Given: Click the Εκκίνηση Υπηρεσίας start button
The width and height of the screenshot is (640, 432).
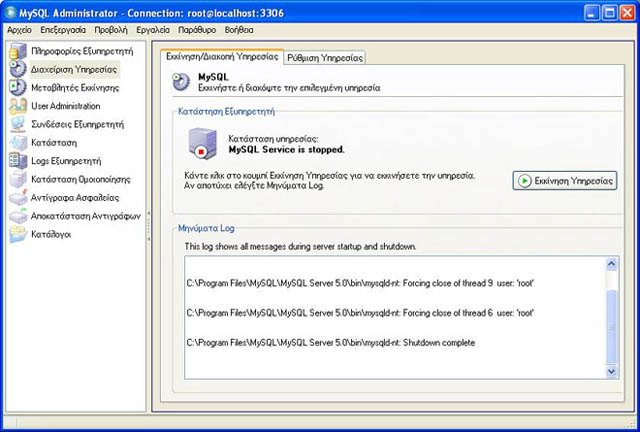Looking at the screenshot, I should pos(565,180).
